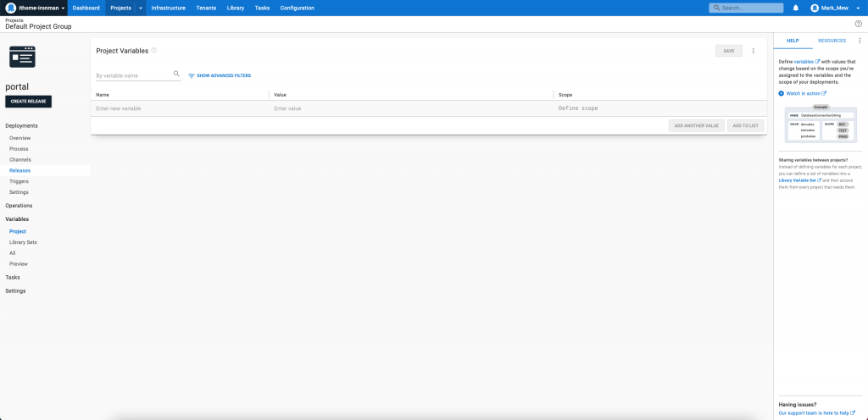Image resolution: width=868 pixels, height=420 pixels.
Task: Open the Tasks top menu item
Action: (x=262, y=8)
